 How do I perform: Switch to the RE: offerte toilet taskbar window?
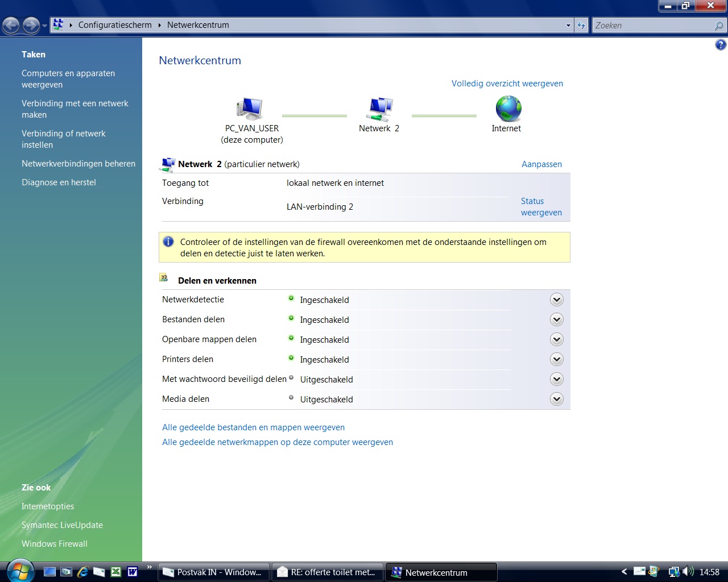click(x=327, y=572)
